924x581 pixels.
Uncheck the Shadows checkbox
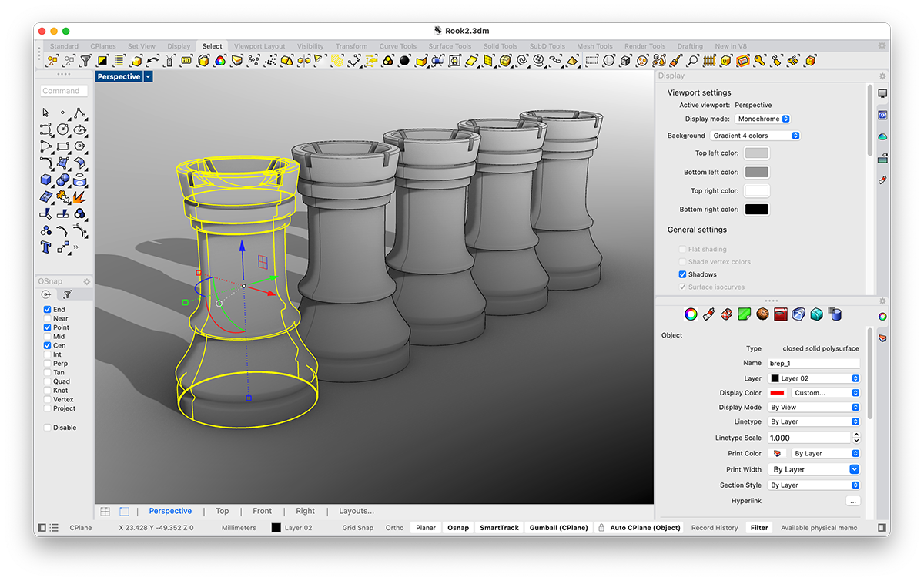(682, 274)
